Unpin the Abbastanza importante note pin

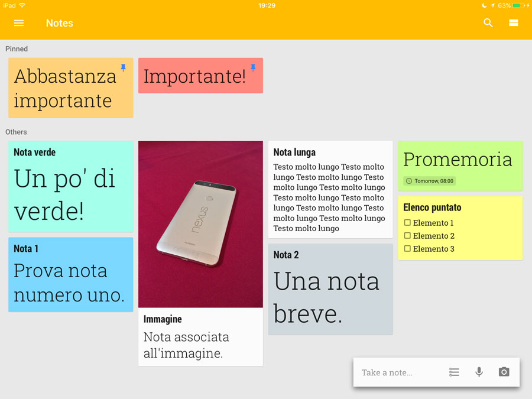coord(123,68)
